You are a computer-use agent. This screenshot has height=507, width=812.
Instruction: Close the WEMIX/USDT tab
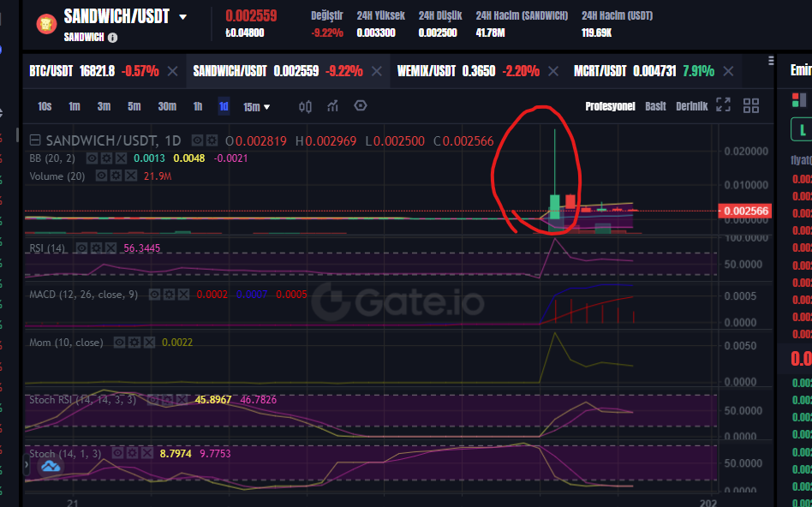pos(553,71)
